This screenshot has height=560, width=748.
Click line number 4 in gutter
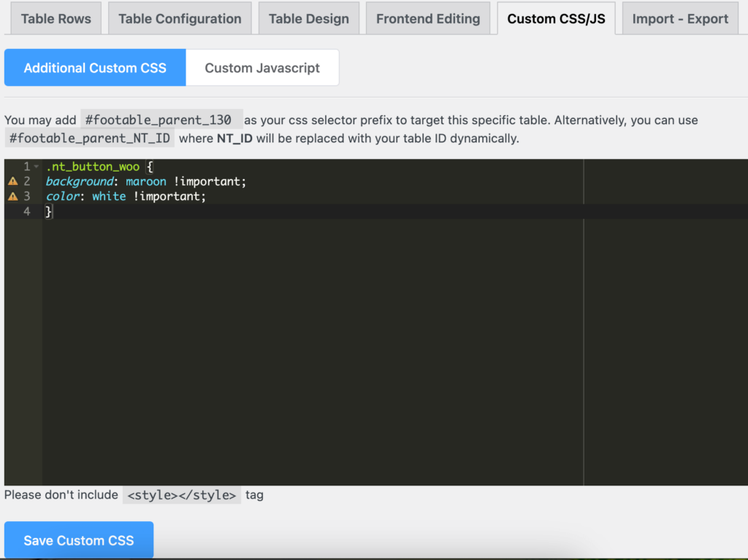point(27,211)
